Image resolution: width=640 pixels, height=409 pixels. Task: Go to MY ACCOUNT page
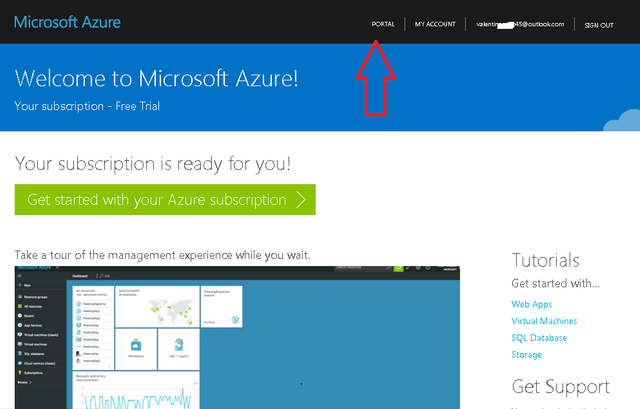tap(435, 24)
